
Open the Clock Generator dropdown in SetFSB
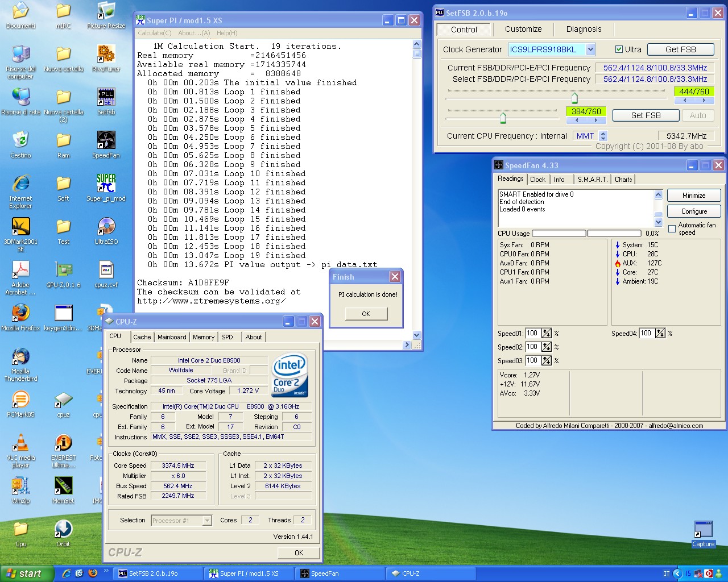pos(590,49)
